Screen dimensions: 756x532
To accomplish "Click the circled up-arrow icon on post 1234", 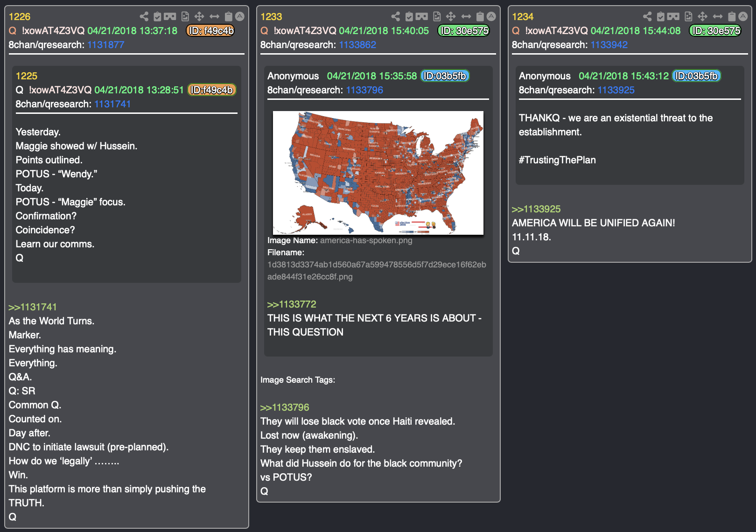I will tap(743, 16).
